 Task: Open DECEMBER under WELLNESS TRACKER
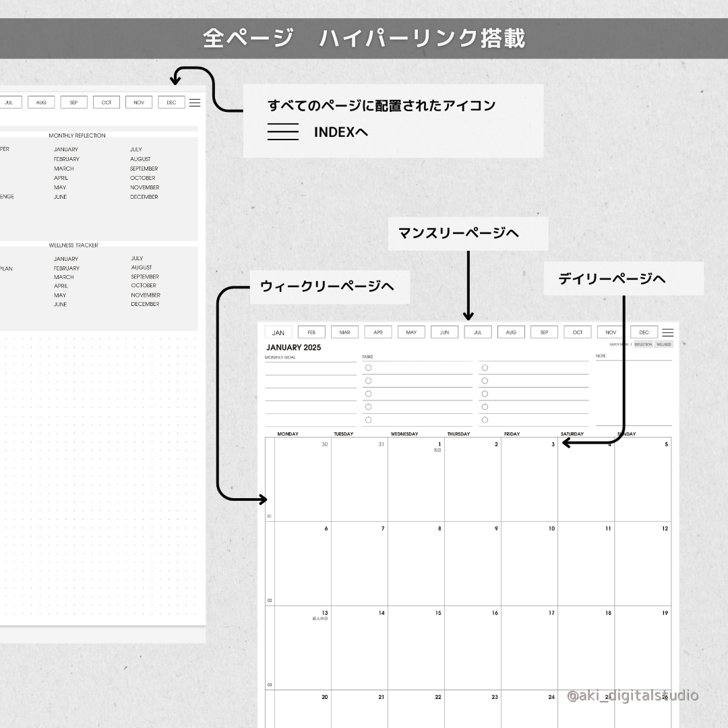145,303
